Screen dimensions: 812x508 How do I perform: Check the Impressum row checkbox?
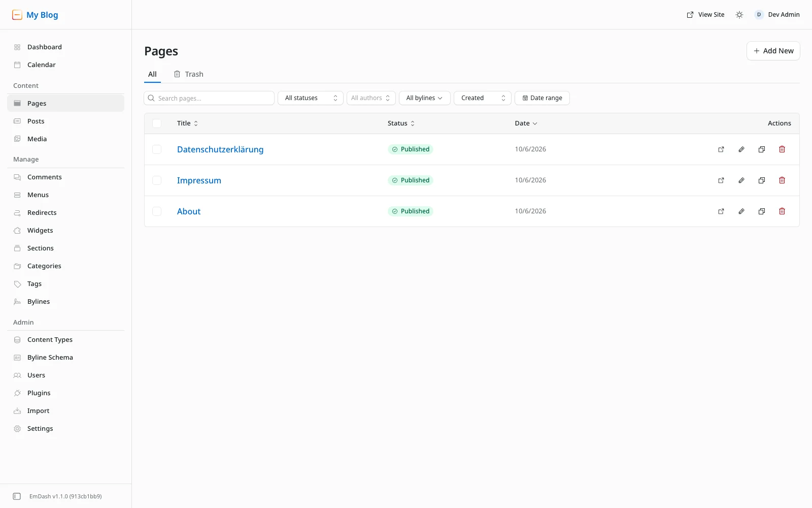click(x=157, y=180)
